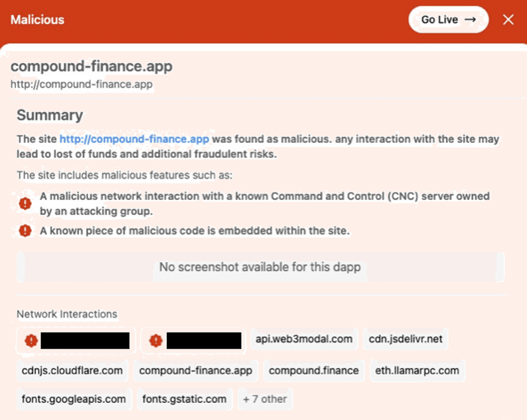This screenshot has width=527, height=420.
Task: Click the http://compound-finance.app URL under title
Action: point(81,84)
